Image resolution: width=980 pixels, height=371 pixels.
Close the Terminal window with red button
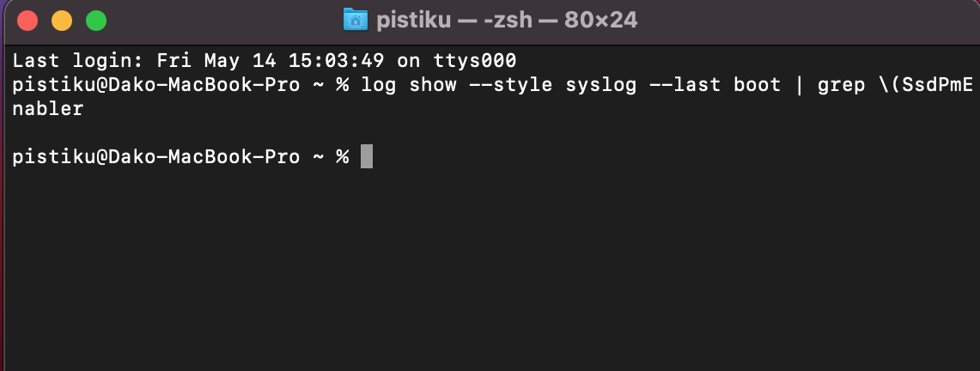pos(27,21)
